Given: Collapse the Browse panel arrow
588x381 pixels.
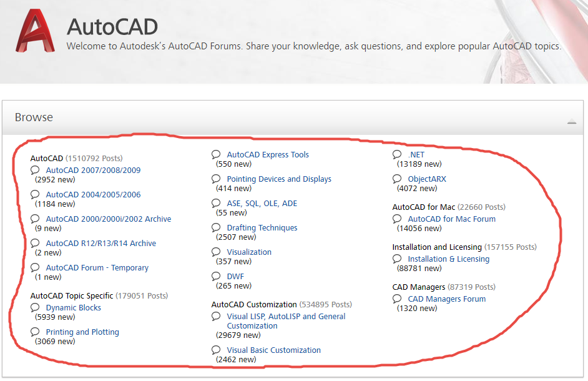Looking at the screenshot, I should pyautogui.click(x=572, y=121).
